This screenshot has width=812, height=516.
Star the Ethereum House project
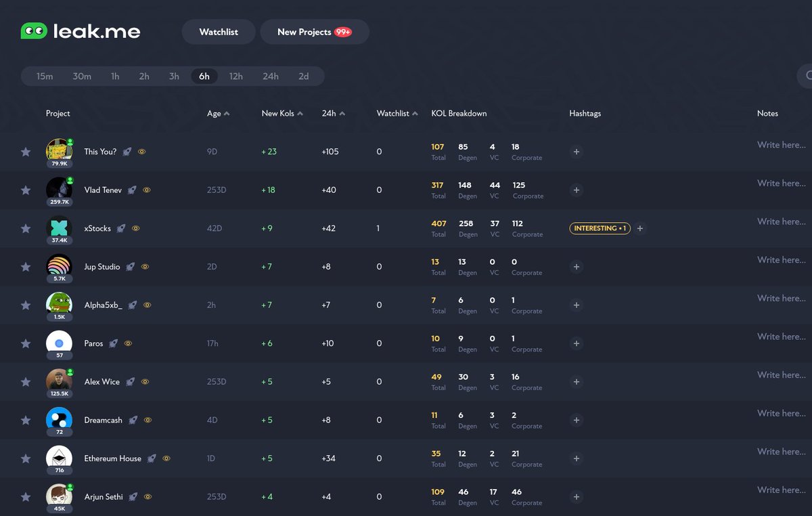[26, 458]
